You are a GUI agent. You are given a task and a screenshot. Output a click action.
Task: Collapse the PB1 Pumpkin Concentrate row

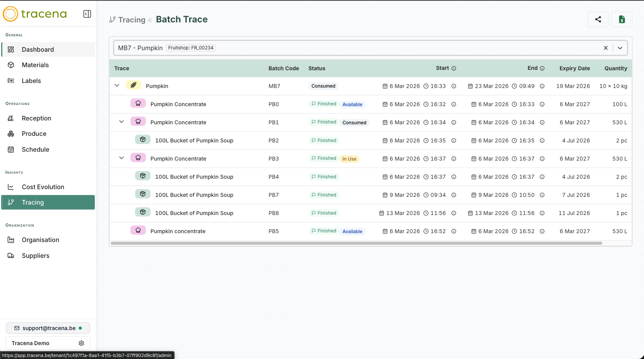122,122
